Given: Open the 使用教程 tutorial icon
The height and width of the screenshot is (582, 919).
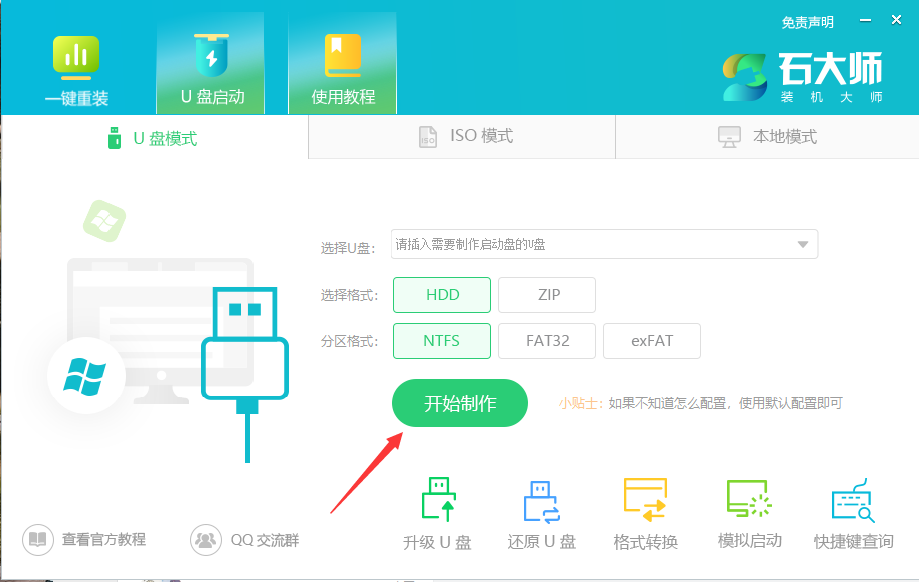Looking at the screenshot, I should point(343,62).
